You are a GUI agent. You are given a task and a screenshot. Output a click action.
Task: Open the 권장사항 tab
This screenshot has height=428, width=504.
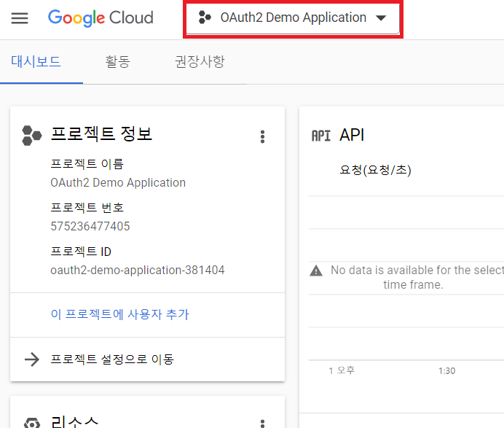pyautogui.click(x=200, y=61)
